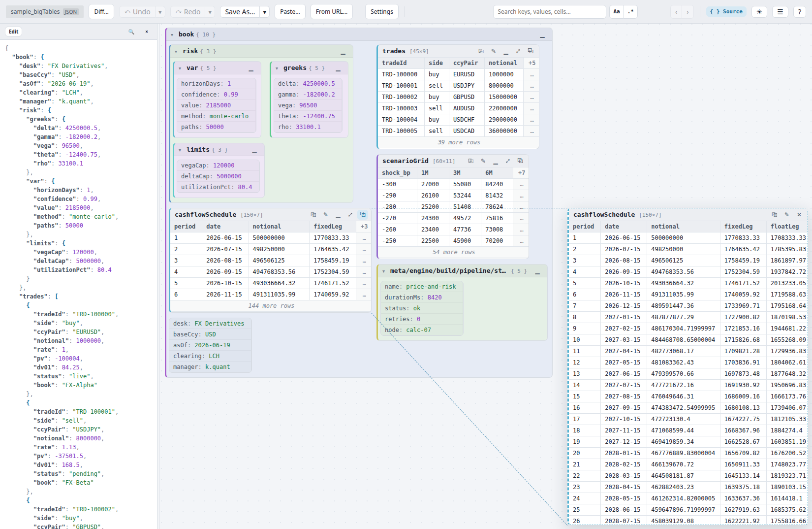Click the Diff... button

pos(101,12)
